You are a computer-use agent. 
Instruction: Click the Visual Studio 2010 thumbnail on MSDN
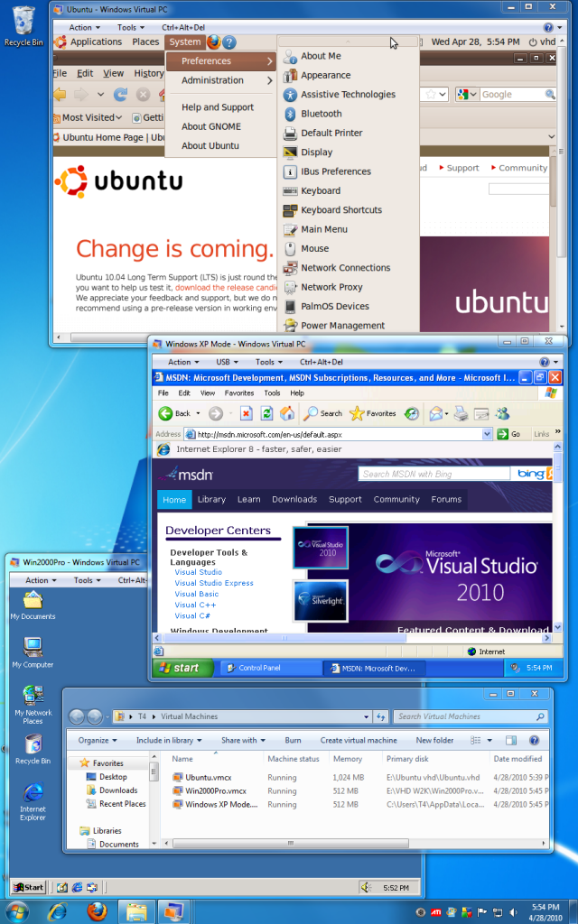coord(321,548)
